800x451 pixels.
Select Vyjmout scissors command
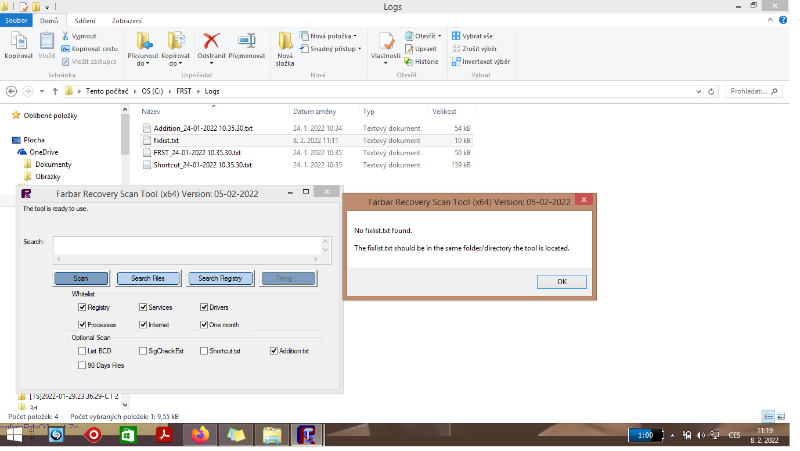click(79, 36)
